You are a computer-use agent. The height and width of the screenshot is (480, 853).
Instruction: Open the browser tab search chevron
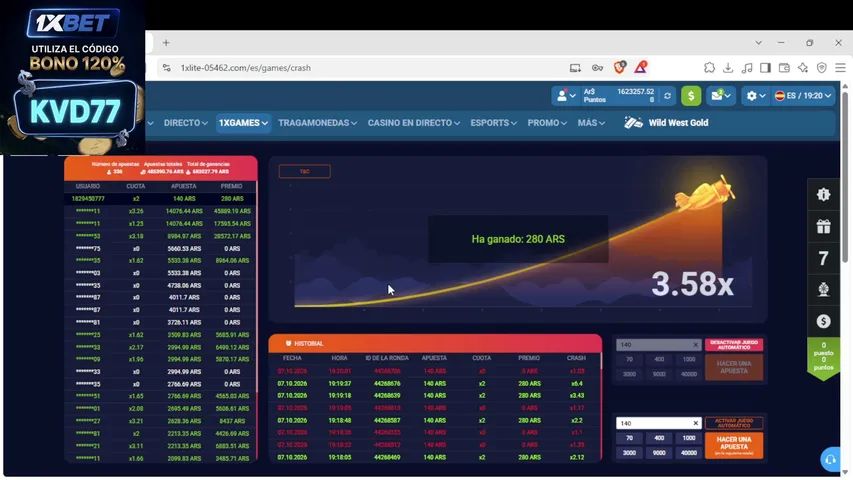tap(758, 42)
